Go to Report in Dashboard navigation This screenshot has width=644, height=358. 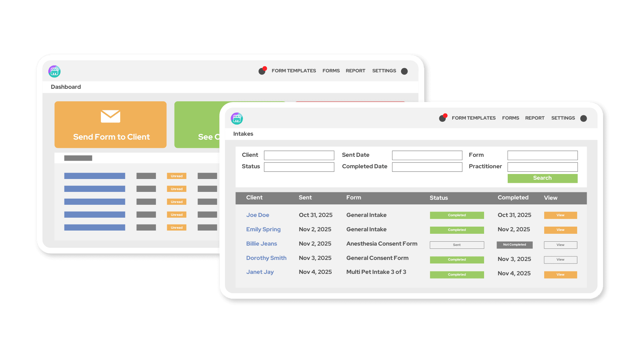coord(355,71)
